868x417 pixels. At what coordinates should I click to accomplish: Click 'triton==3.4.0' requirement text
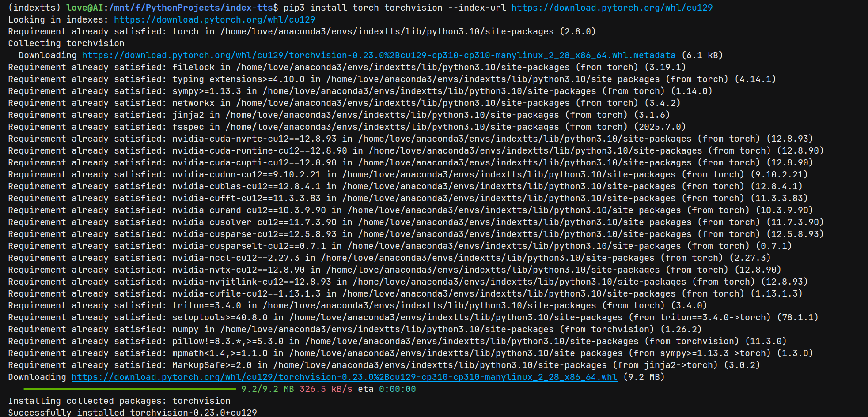[207, 305]
